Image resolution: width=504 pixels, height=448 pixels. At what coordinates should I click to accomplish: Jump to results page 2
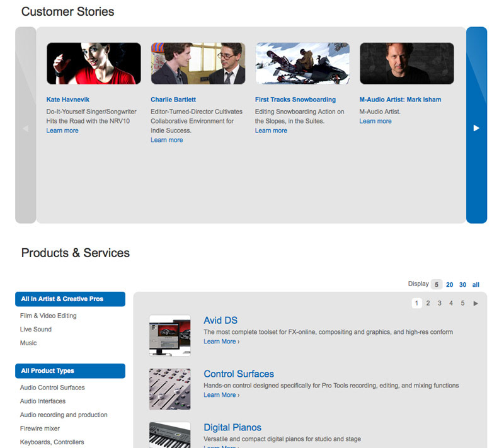428,303
